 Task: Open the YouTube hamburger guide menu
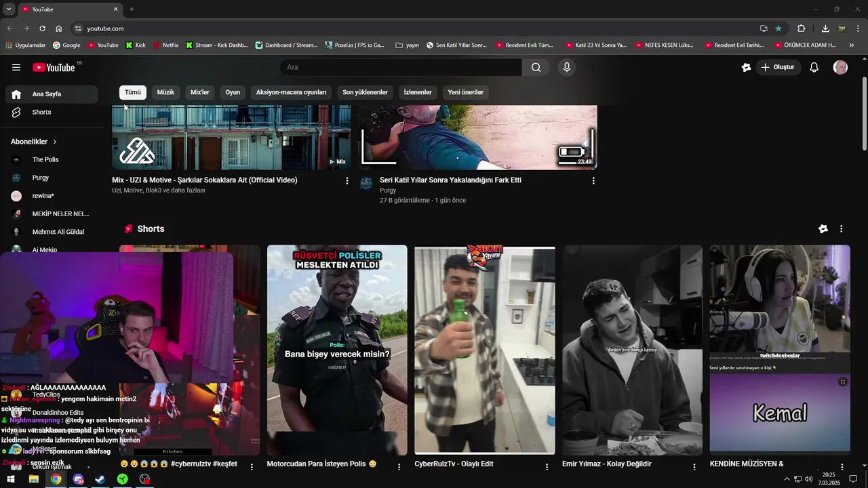tap(16, 67)
